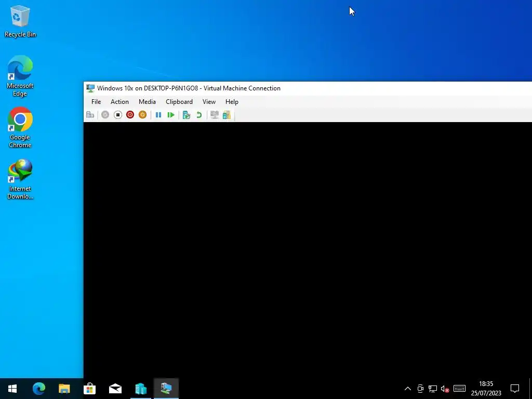Image resolution: width=532 pixels, height=399 pixels.
Task: Create a checkpoint via toolbar icon
Action: coord(187,115)
